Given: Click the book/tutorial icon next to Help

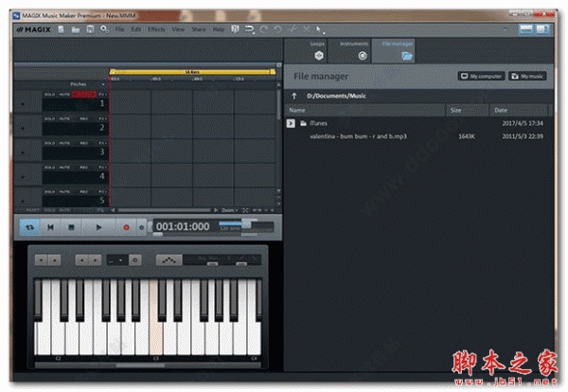Looking at the screenshot, I should point(235,29).
